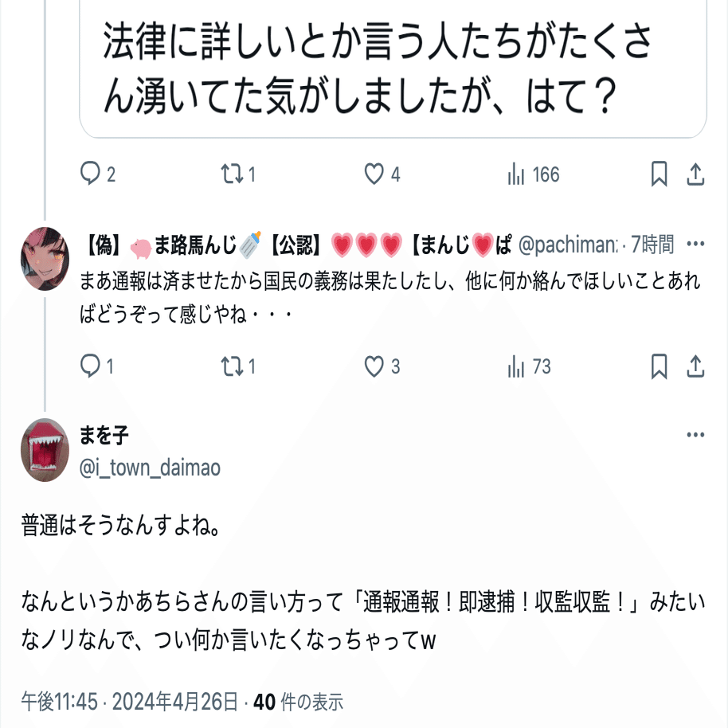Share the top post
The width and height of the screenshot is (728, 728).
[x=695, y=174]
